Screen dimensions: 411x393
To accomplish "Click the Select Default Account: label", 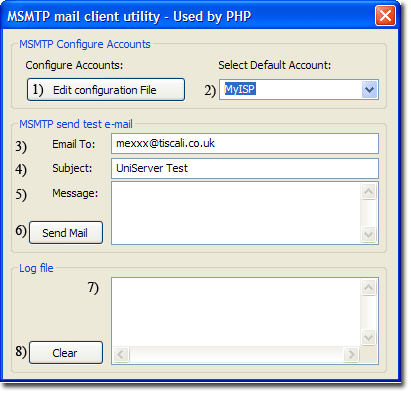I will [275, 65].
